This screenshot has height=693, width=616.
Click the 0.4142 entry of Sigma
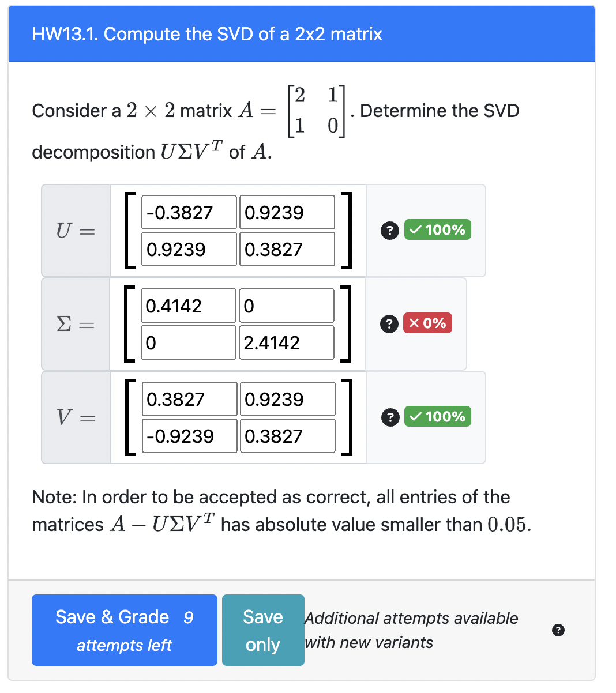[189, 305]
